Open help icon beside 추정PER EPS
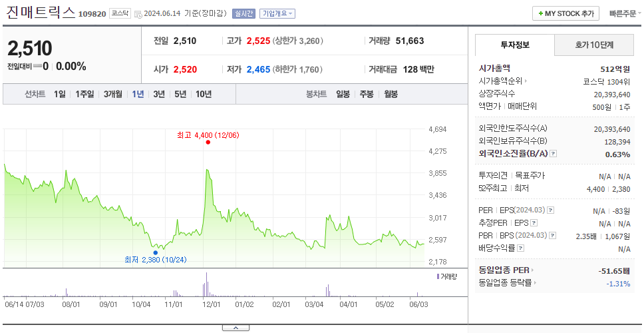Screen dimensions: 644x333 tap(534, 223)
